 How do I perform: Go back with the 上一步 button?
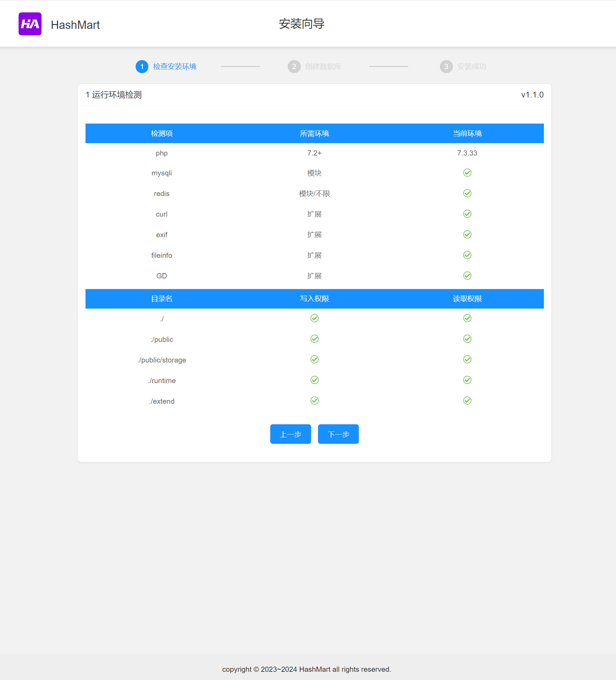point(290,434)
